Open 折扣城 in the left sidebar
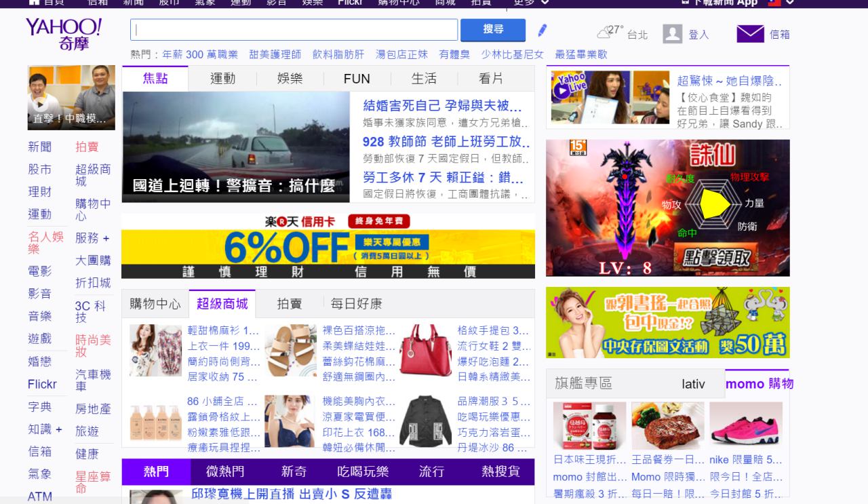The width and height of the screenshot is (868, 504). [93, 283]
